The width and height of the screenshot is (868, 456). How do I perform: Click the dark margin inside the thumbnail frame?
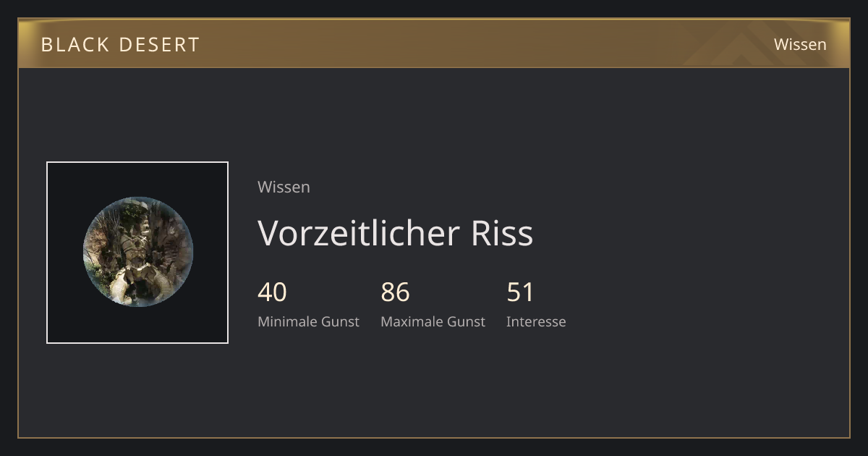[x=65, y=181]
